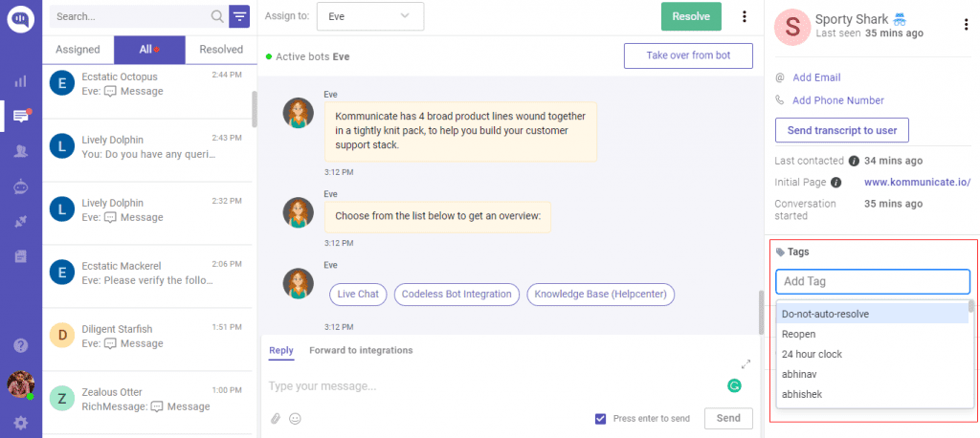
Task: Click the Send message button
Action: [728, 419]
